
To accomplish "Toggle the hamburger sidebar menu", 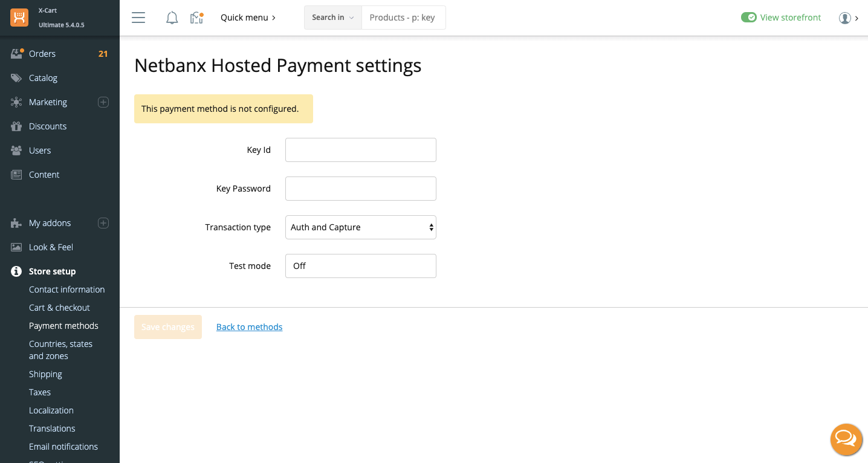I will (x=138, y=18).
